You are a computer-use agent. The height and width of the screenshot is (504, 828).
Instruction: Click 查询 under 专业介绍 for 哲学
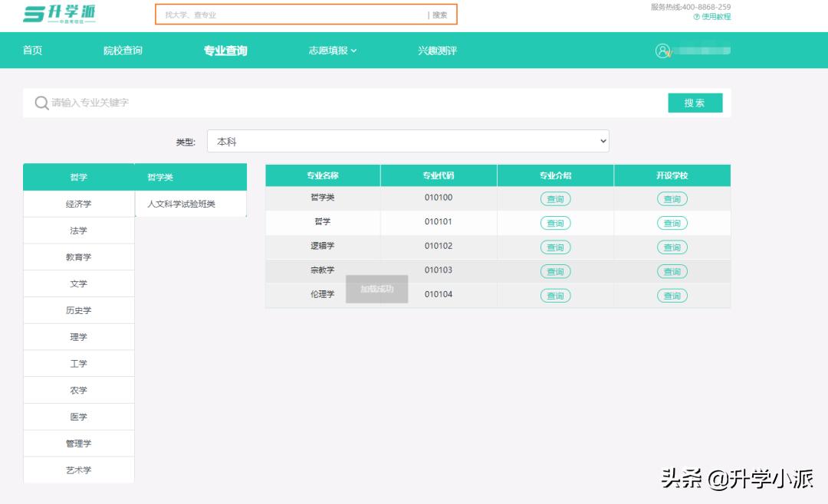[x=555, y=222]
